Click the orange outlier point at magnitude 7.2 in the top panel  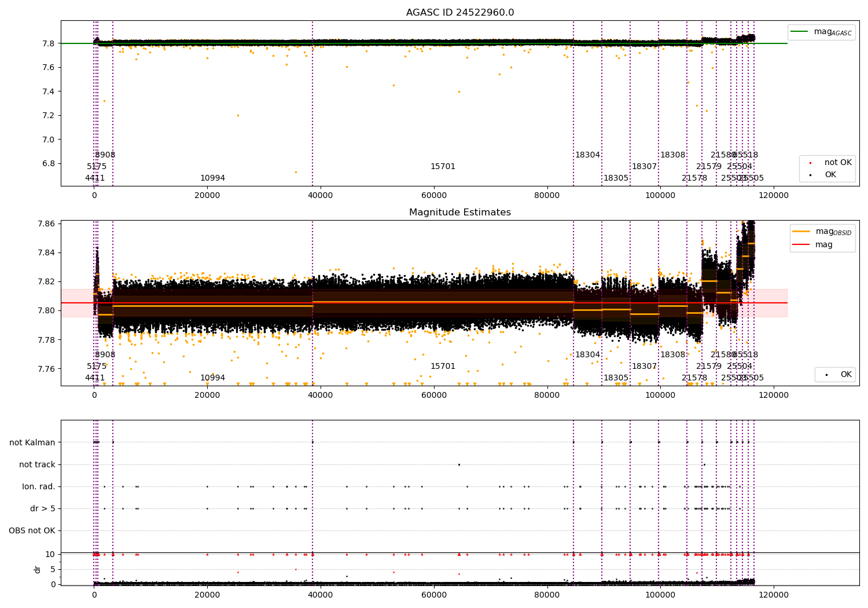pos(237,115)
